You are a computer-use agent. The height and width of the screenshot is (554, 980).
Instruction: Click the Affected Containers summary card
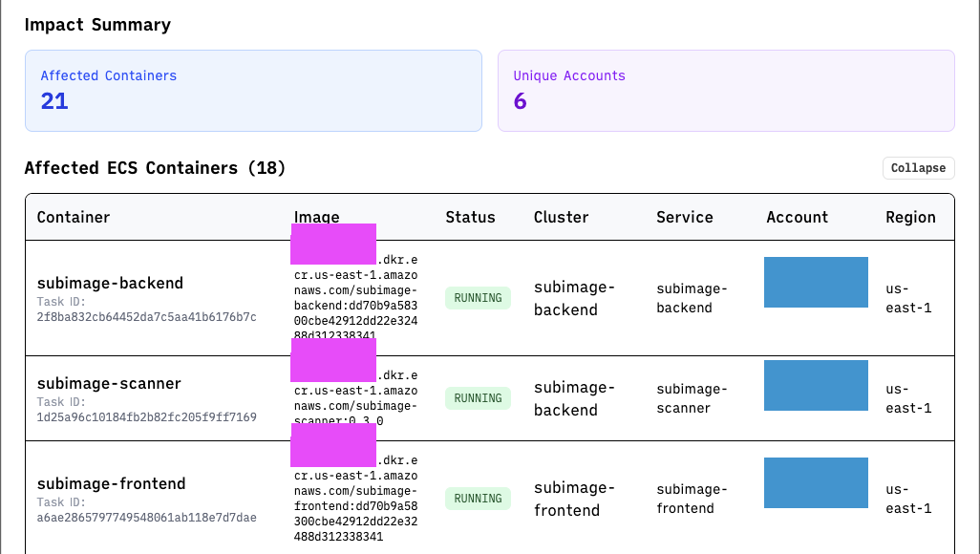click(x=253, y=91)
